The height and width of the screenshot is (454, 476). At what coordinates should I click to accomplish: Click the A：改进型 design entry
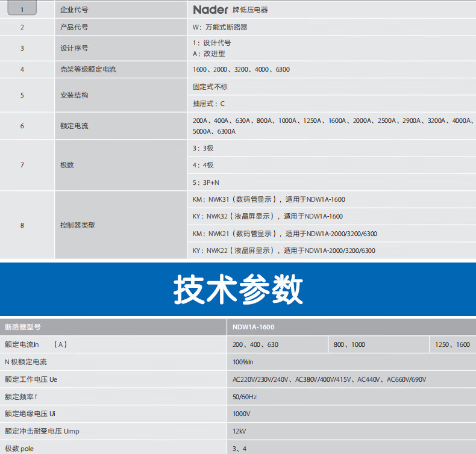click(208, 54)
